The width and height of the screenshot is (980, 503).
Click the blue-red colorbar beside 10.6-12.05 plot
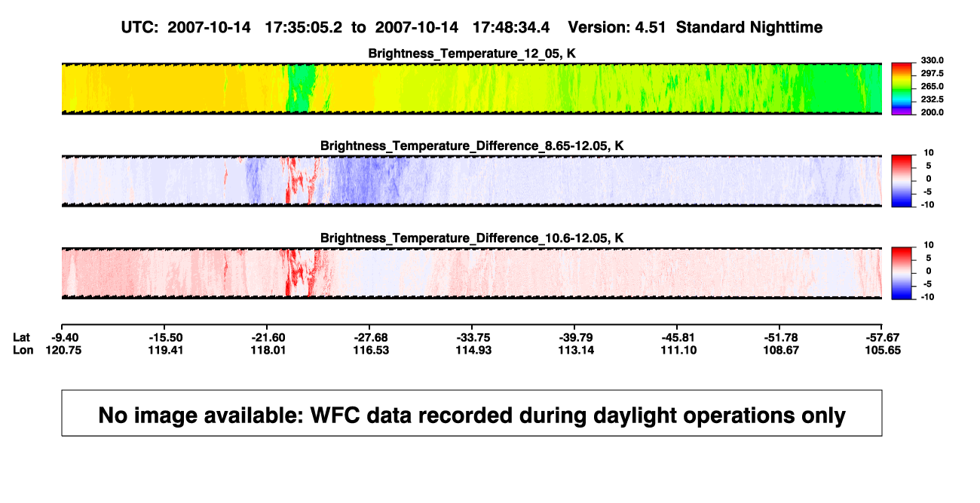click(901, 273)
